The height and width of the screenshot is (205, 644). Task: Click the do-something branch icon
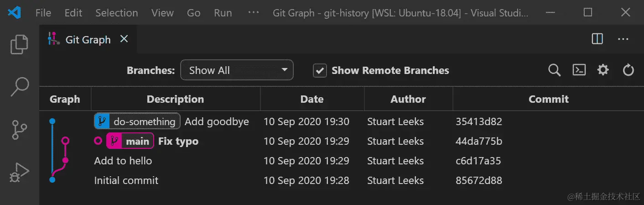pos(102,121)
